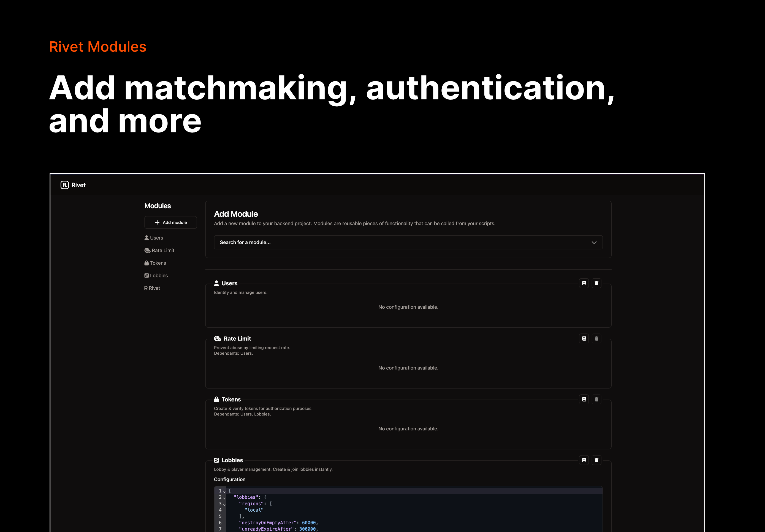Click the "regions" key in code editor
Screen dimensions: 765x532
(x=251, y=504)
